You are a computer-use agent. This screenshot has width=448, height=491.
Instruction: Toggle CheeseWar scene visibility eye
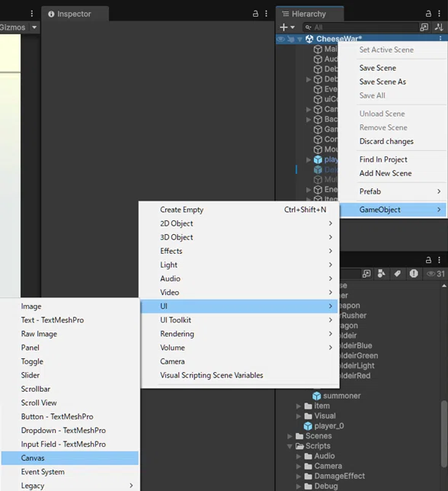(x=281, y=39)
